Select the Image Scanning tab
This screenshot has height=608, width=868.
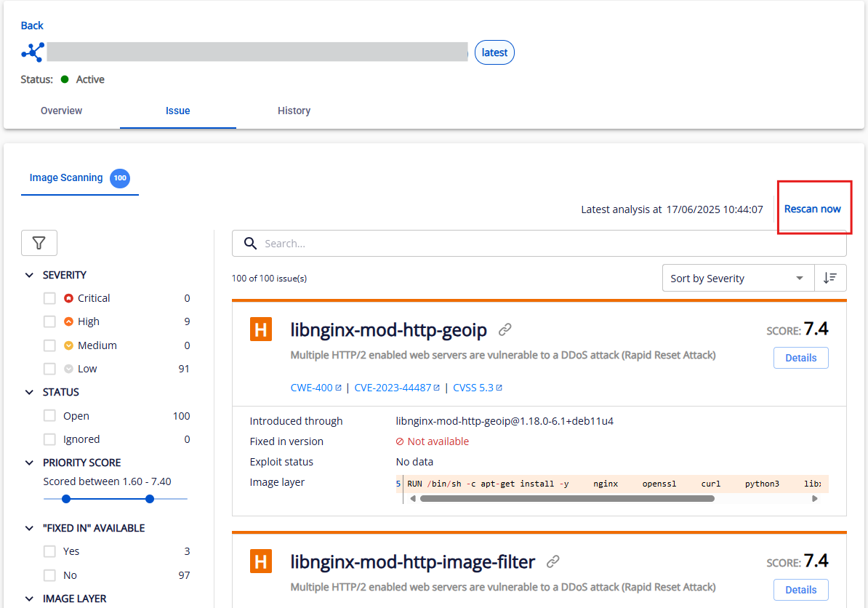(x=80, y=178)
